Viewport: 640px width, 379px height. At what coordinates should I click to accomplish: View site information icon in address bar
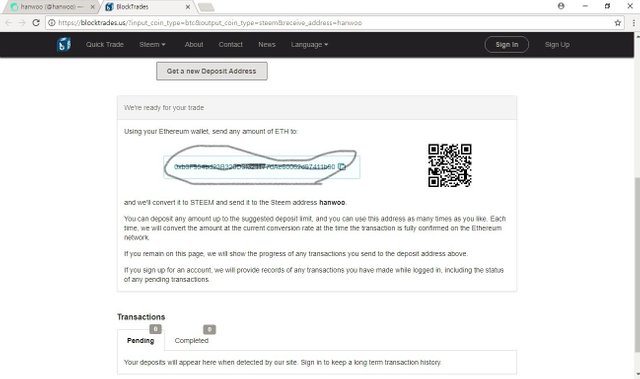tap(51, 23)
